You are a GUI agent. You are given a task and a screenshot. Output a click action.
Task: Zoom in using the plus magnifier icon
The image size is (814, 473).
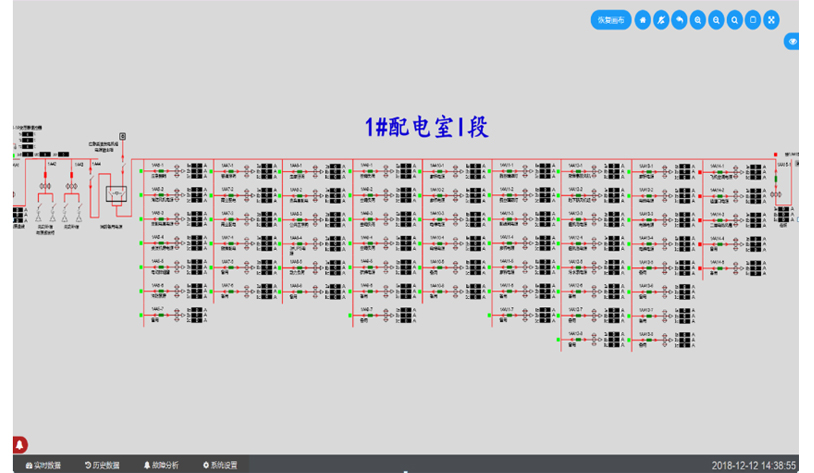[698, 20]
